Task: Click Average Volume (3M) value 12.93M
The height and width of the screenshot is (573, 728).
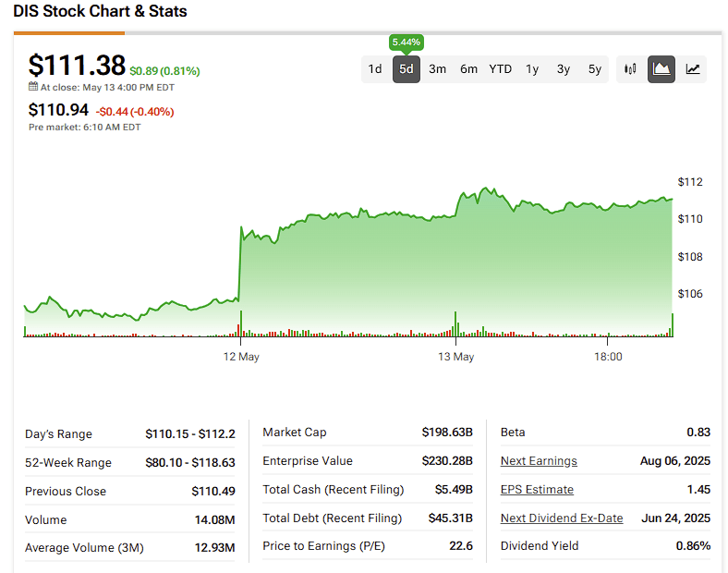Action: click(214, 548)
